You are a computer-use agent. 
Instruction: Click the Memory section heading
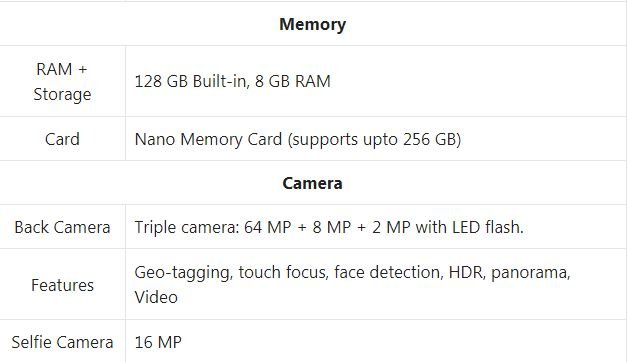click(x=312, y=24)
